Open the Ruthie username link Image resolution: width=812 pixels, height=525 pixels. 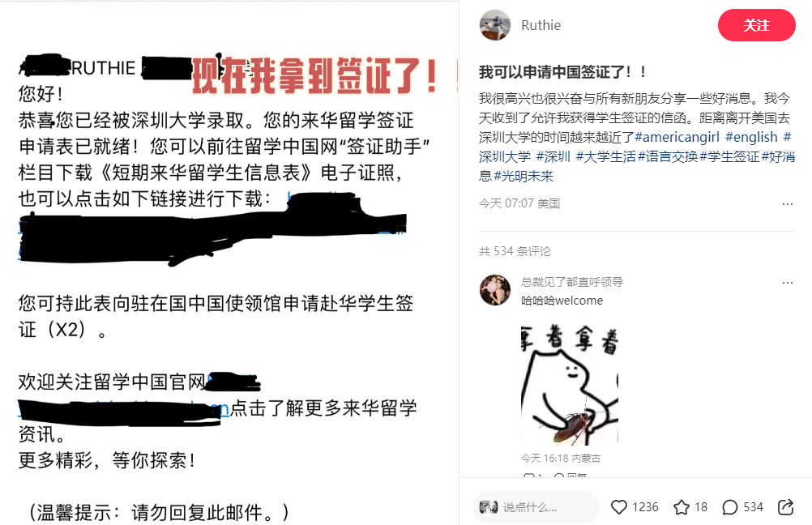[x=541, y=25]
